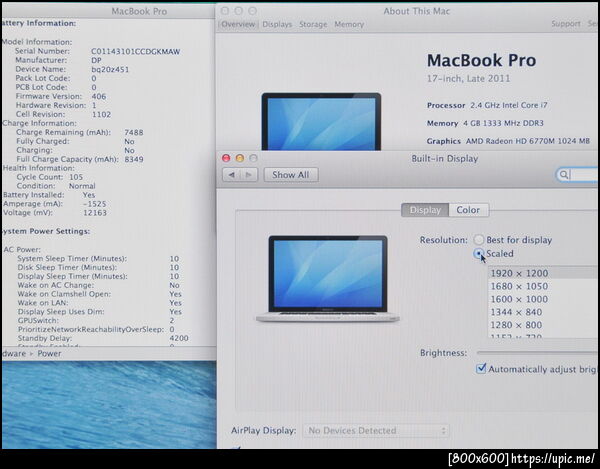Click the MacBook Pro picture in About This Mac
600x469 pixels.
[x=321, y=122]
